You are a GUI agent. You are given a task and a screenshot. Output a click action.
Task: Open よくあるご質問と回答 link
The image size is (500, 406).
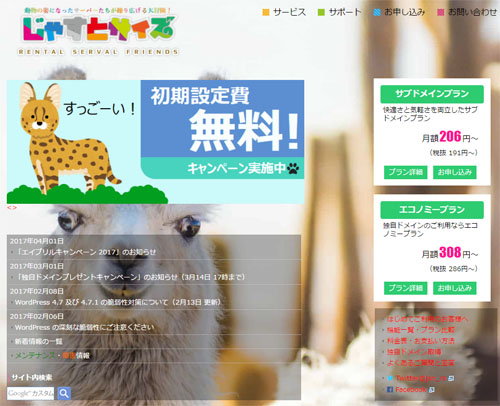(421, 363)
